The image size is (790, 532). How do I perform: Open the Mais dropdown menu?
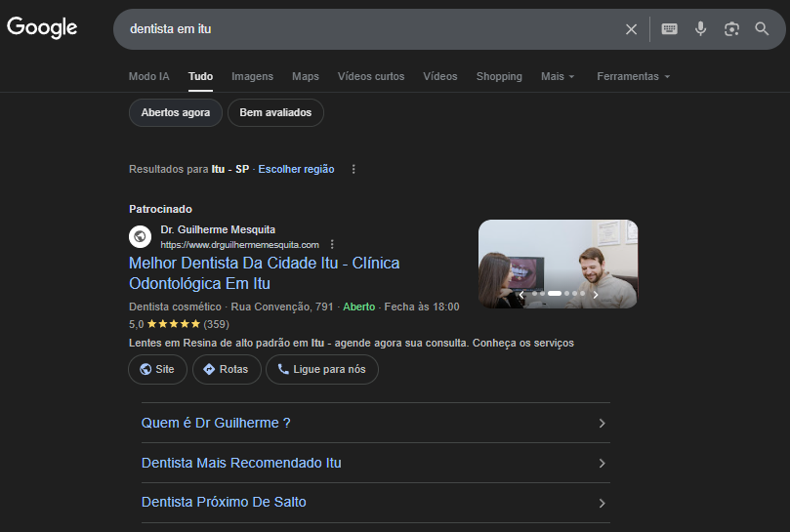coord(558,76)
